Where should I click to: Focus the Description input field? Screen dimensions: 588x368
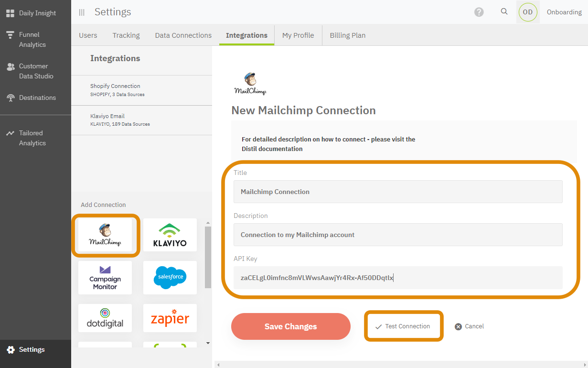pyautogui.click(x=398, y=235)
